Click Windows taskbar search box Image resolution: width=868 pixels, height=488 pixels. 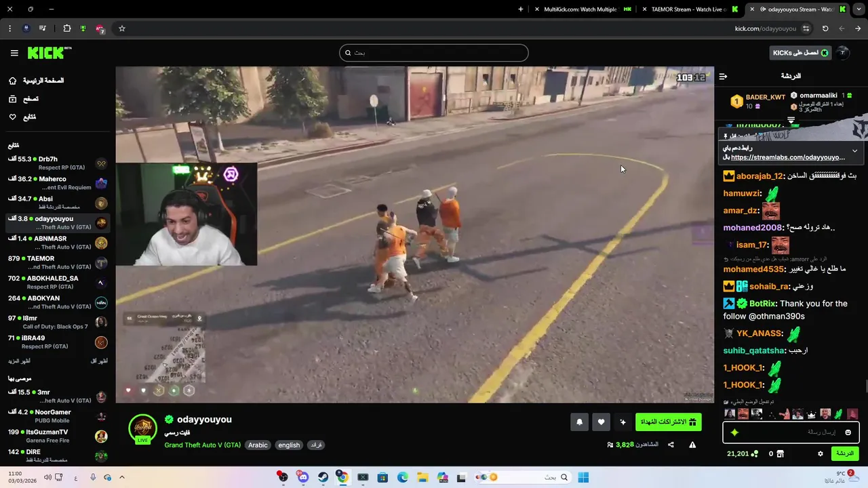[522, 477]
